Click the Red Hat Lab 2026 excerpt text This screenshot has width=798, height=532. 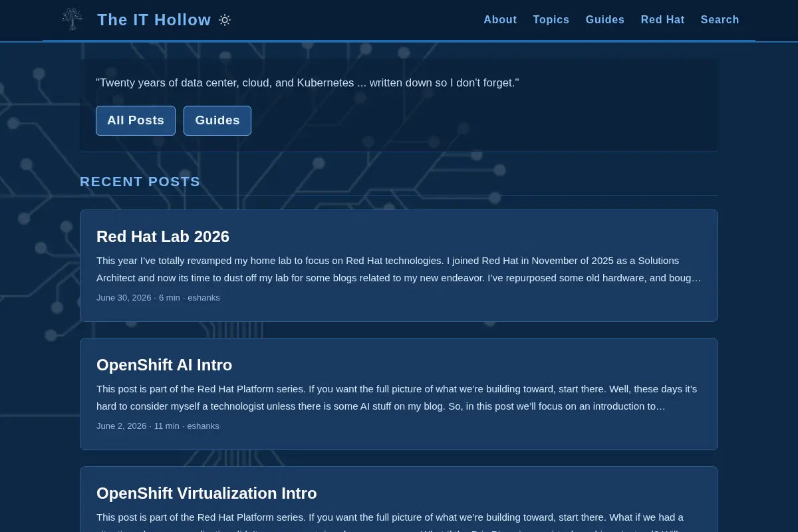click(399, 269)
